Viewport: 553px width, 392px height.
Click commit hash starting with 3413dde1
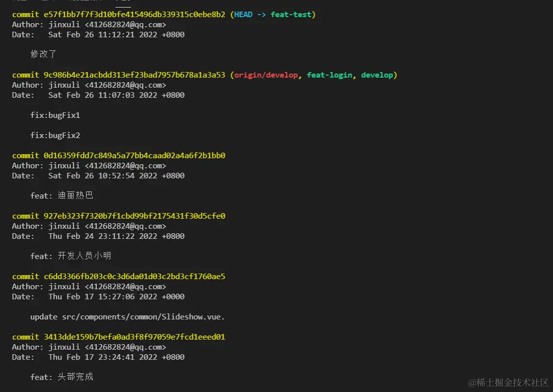pos(134,337)
